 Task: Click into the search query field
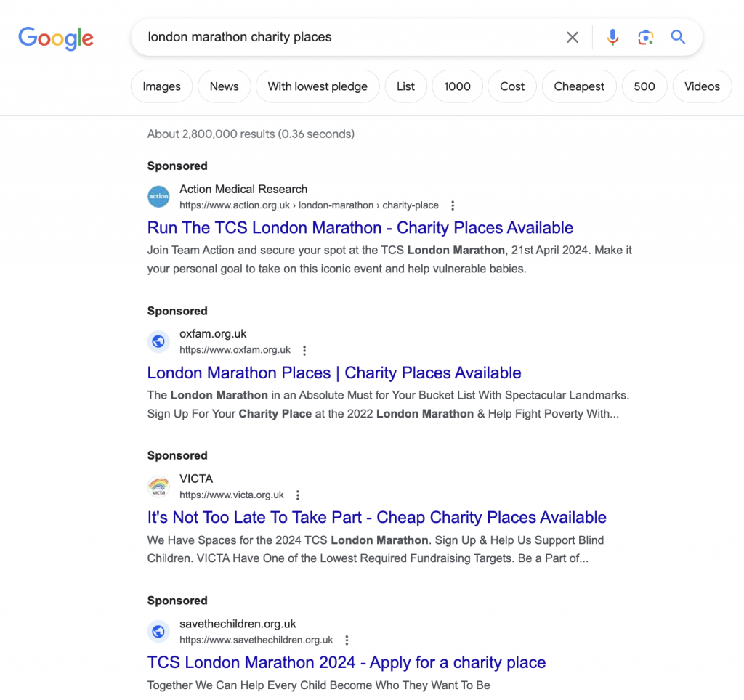349,37
